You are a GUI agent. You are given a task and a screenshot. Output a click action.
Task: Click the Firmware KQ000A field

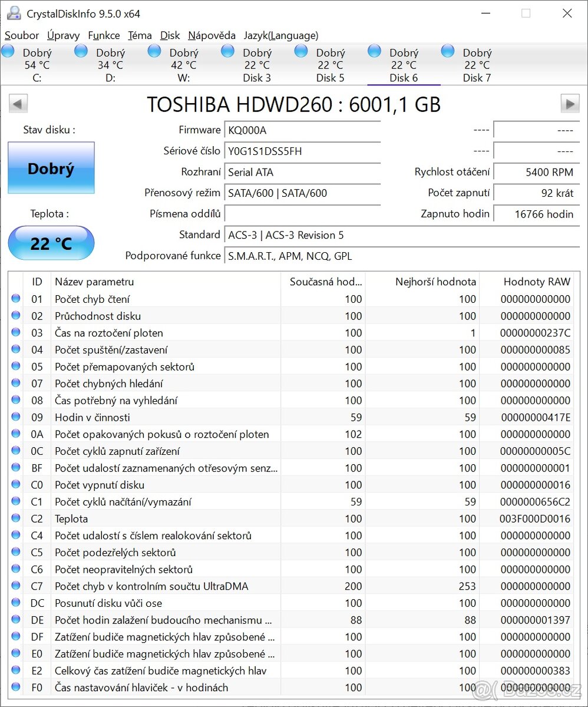pyautogui.click(x=303, y=130)
